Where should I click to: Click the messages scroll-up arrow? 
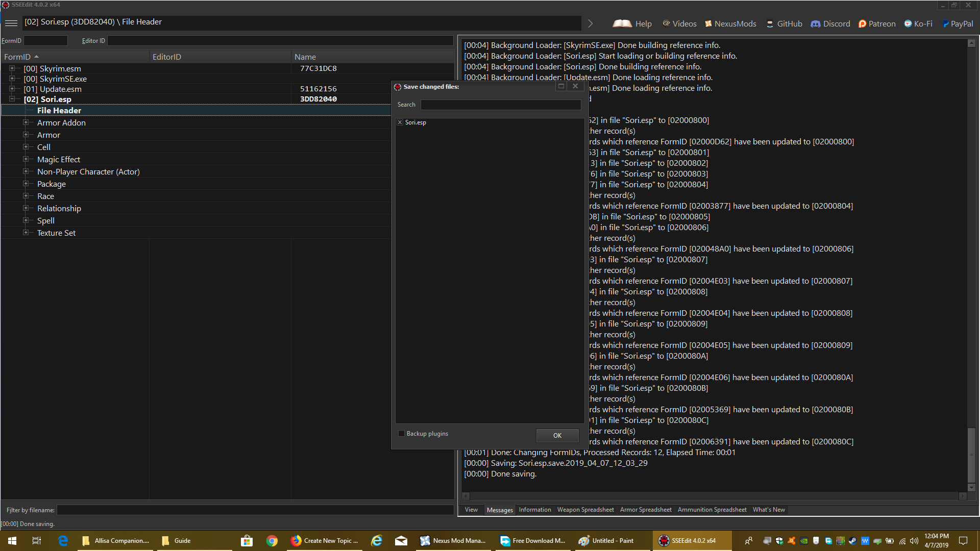point(971,43)
